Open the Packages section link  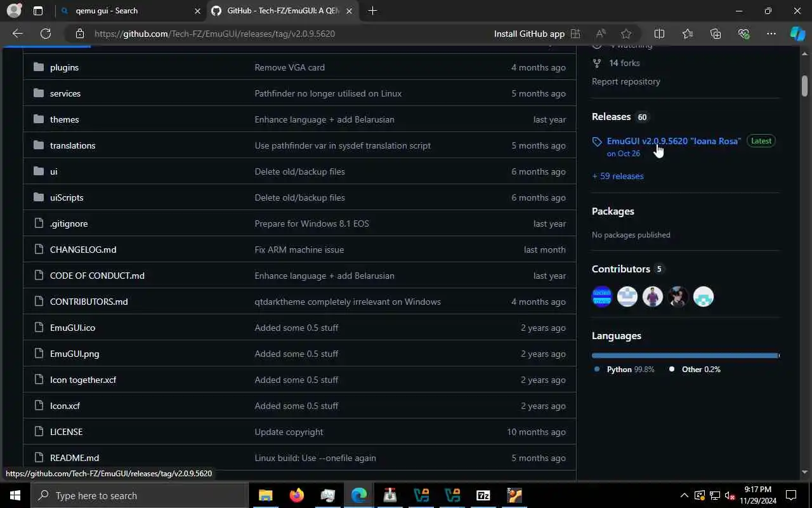(x=613, y=211)
